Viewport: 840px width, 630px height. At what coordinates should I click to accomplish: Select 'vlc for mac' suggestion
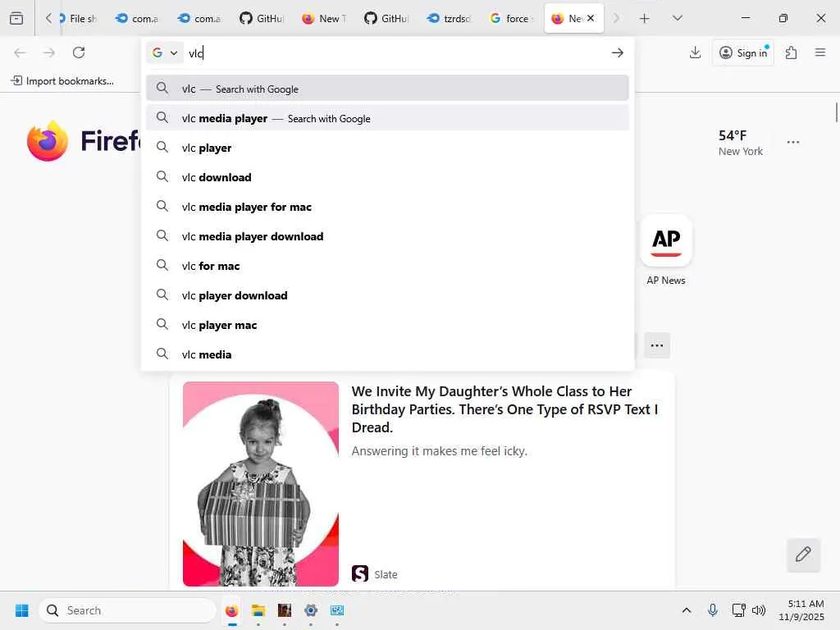coord(387,266)
